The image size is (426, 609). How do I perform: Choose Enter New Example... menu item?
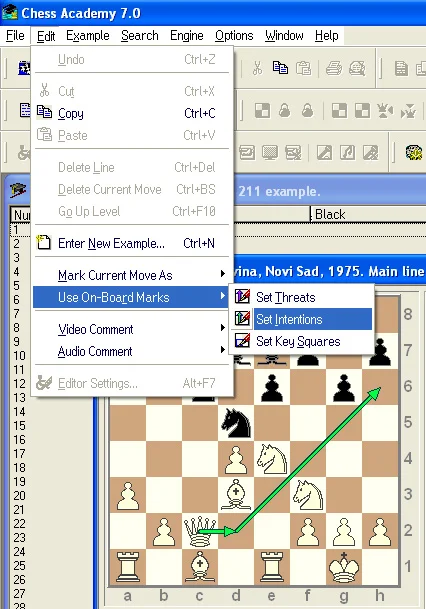pyautogui.click(x=130, y=243)
